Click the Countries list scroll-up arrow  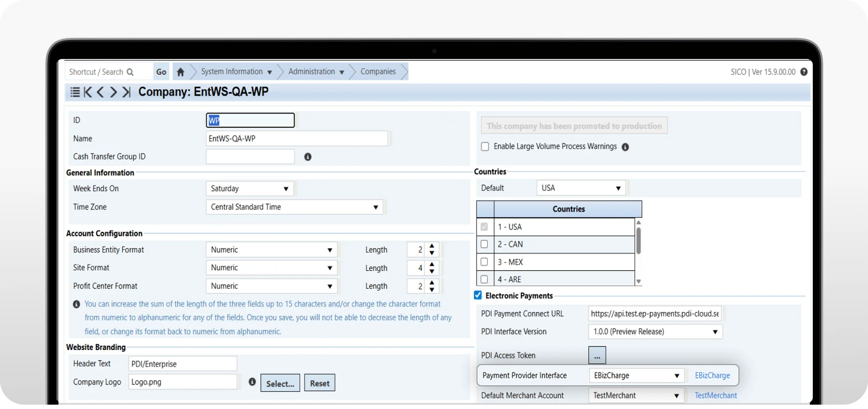[638, 223]
